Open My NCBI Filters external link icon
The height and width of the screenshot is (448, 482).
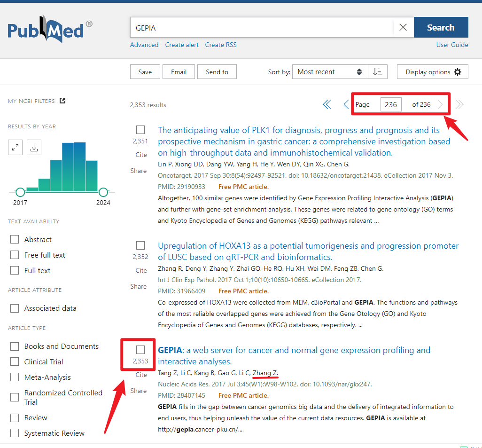click(x=62, y=101)
